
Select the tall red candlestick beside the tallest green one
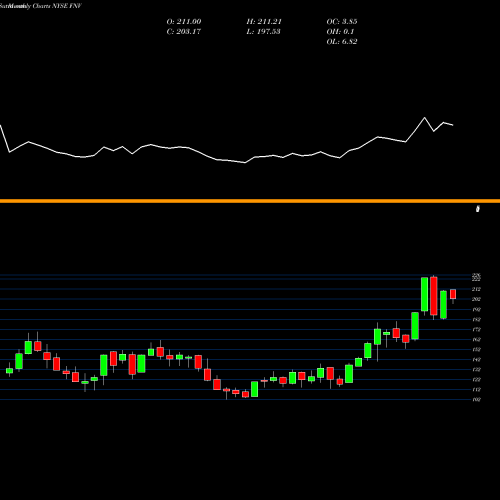point(434,296)
